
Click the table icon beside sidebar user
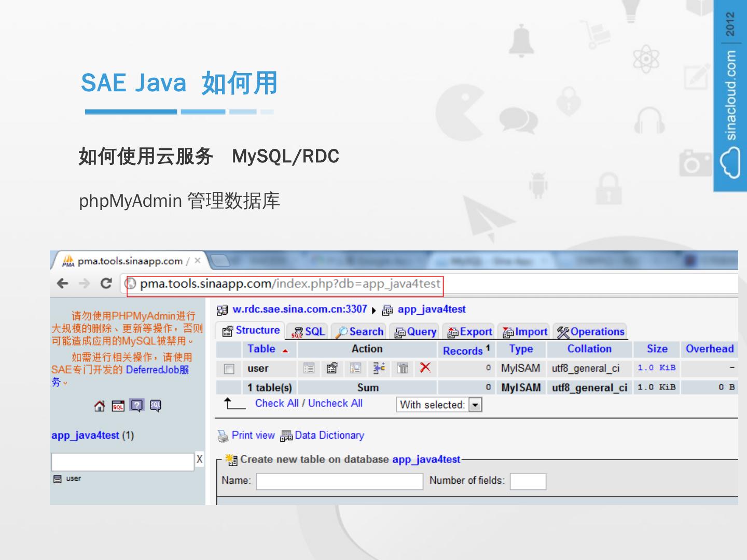58,479
